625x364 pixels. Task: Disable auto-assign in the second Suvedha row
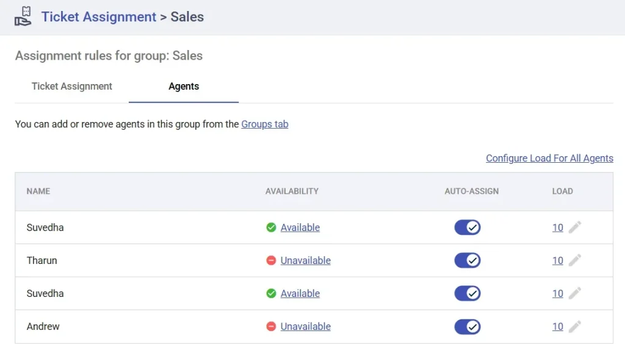pos(468,293)
